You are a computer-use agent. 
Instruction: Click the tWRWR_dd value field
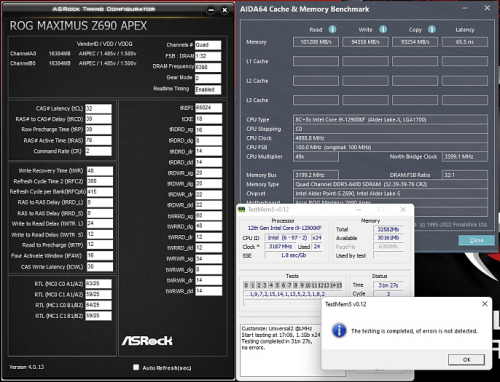coord(209,291)
